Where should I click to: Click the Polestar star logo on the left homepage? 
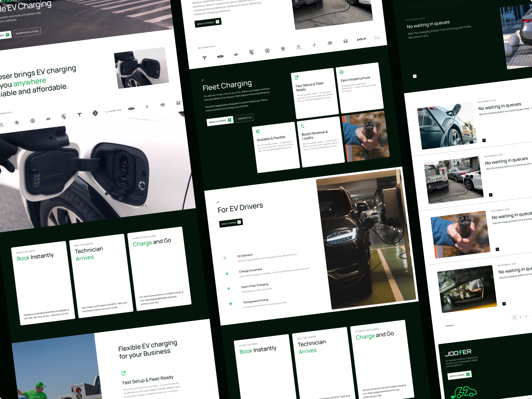[147, 107]
